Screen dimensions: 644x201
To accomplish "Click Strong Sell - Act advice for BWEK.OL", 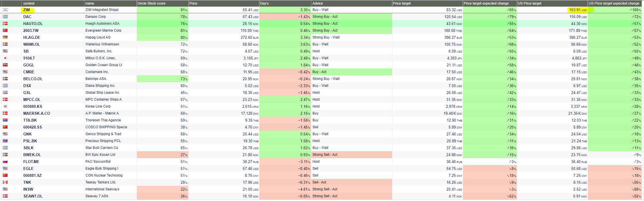I will tap(352, 155).
